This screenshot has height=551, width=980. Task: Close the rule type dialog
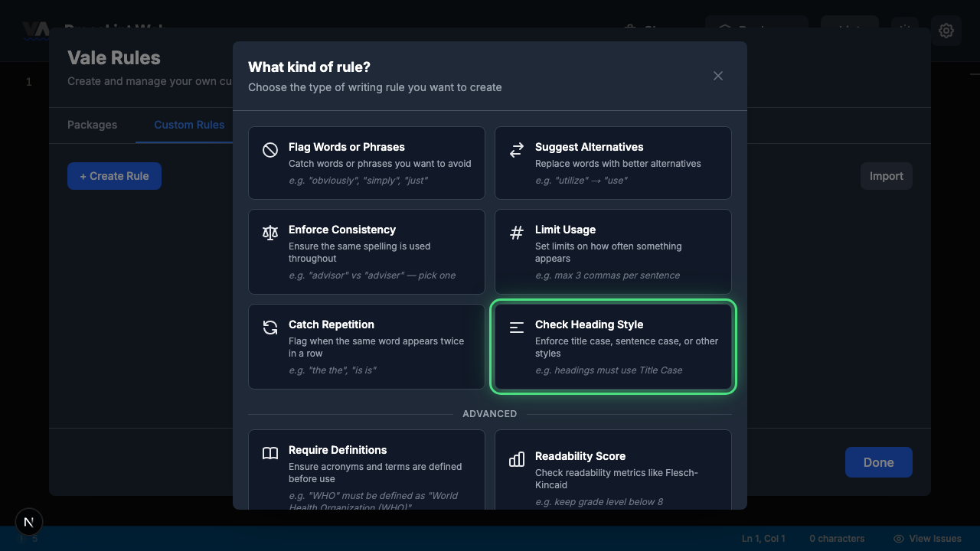coord(718,76)
